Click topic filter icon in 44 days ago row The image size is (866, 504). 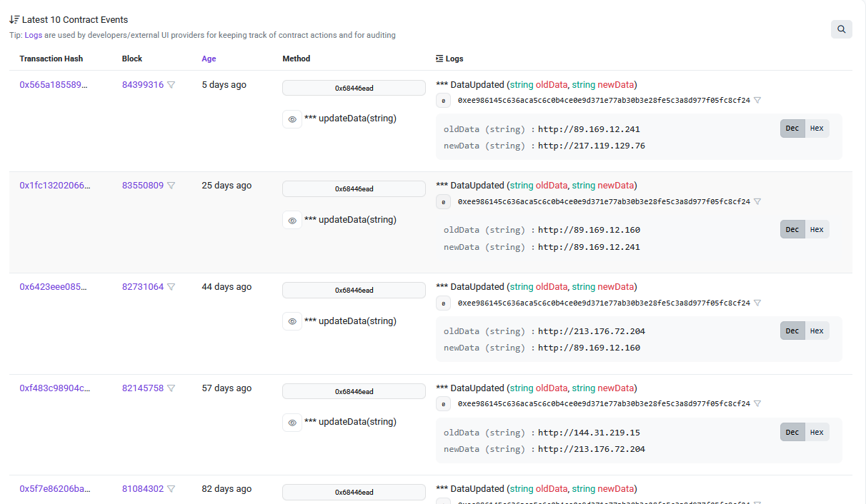pyautogui.click(x=757, y=303)
